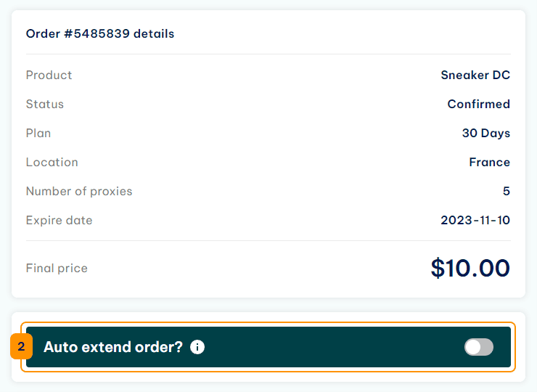Click the Number of proxies label
Screen dimensions: 537x392
79,191
